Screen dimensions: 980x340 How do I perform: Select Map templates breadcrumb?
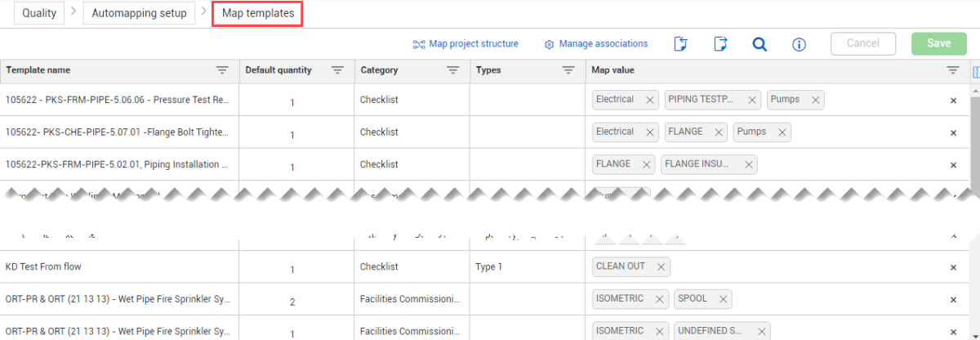(258, 13)
